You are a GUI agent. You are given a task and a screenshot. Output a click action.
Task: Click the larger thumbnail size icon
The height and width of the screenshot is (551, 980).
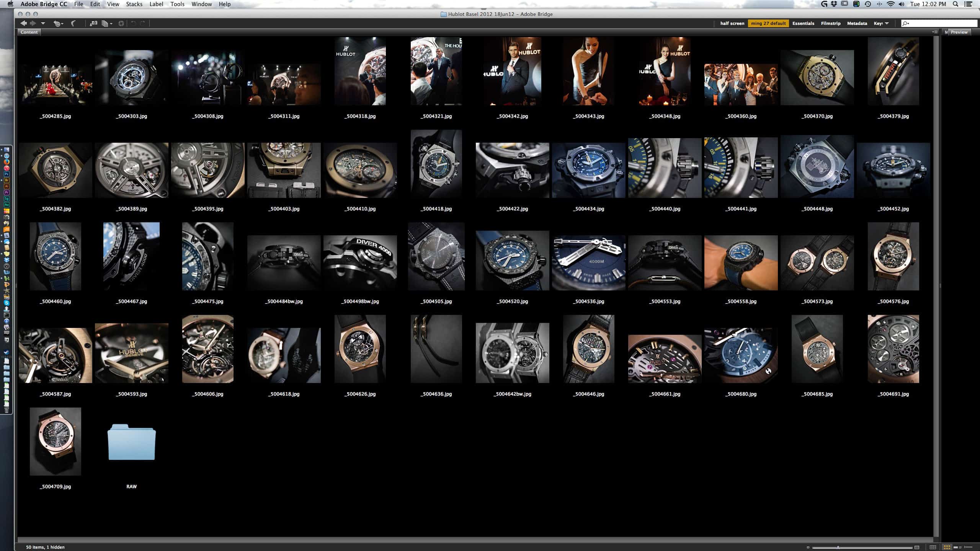917,547
